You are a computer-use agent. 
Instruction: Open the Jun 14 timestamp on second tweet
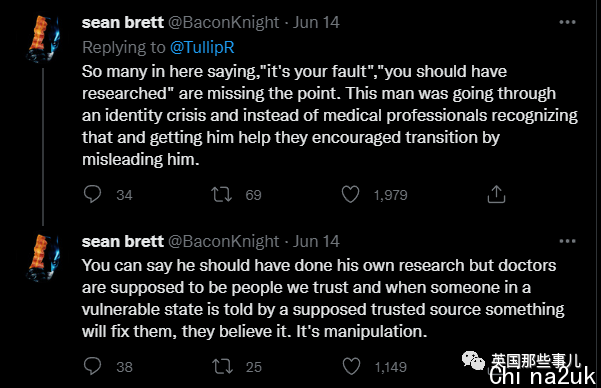pyautogui.click(x=316, y=242)
